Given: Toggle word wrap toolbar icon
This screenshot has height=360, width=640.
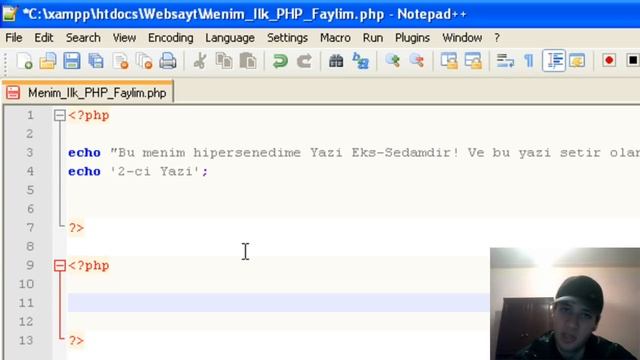Looking at the screenshot, I should pyautogui.click(x=505, y=61).
